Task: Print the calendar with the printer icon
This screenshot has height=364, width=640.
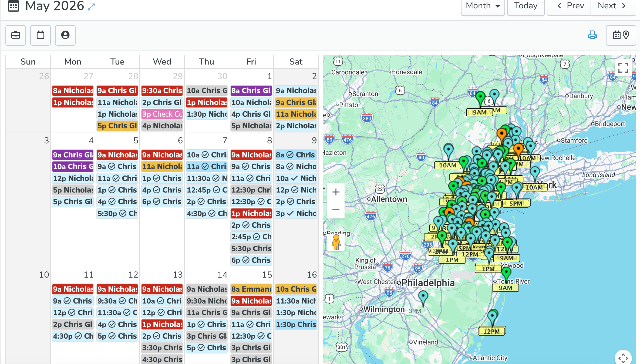Action: [592, 35]
